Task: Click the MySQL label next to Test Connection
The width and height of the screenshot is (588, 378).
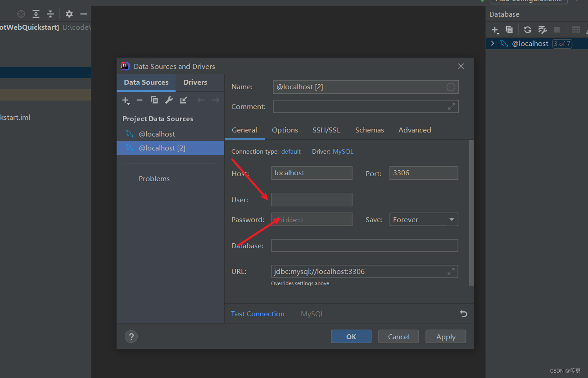Action: point(312,314)
